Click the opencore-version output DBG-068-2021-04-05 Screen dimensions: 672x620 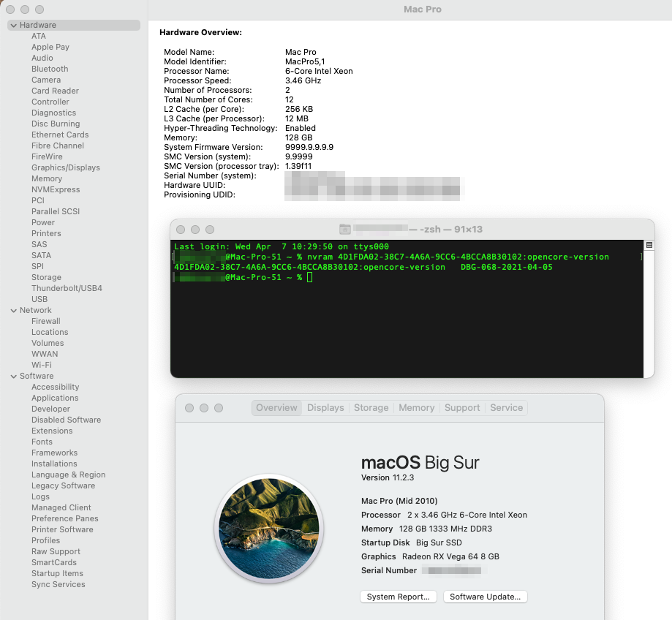507,267
